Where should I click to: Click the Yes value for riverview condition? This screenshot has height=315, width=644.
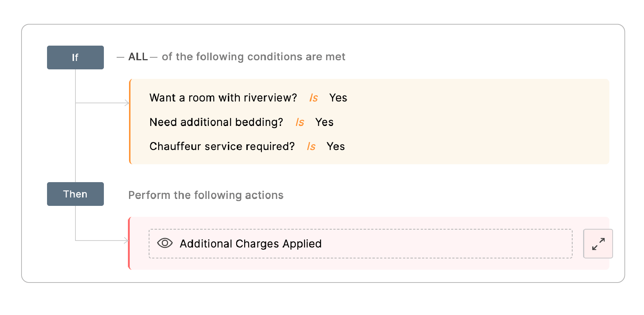tap(338, 98)
